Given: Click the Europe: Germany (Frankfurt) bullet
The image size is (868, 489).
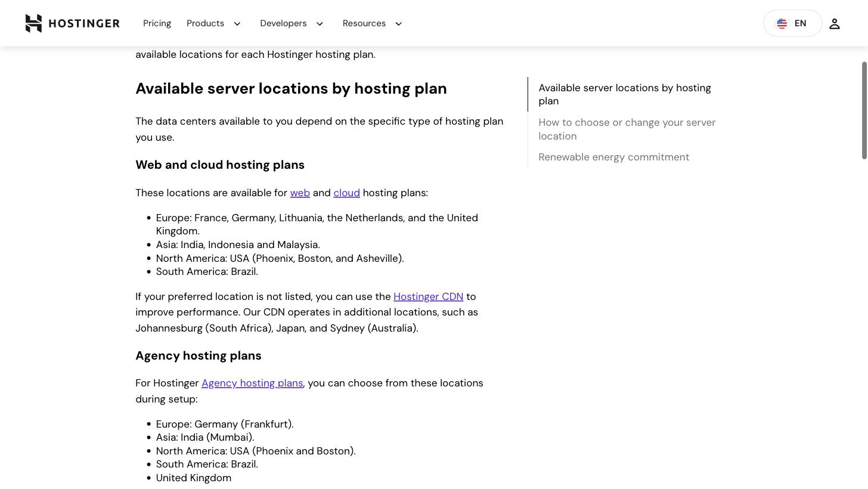Looking at the screenshot, I should pos(225,424).
